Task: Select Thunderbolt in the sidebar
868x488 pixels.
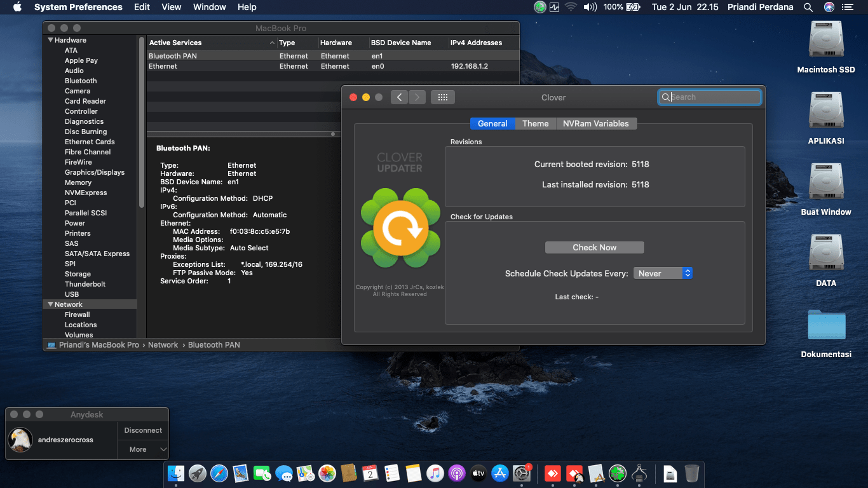Action: 85,284
